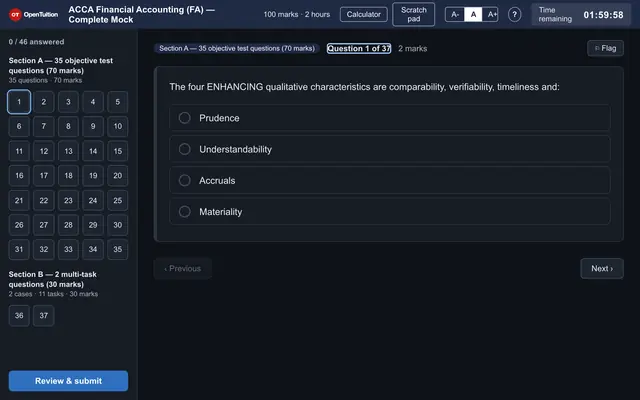Click the Section B multi-task header
Screen dimensions: 640x400
point(53,279)
